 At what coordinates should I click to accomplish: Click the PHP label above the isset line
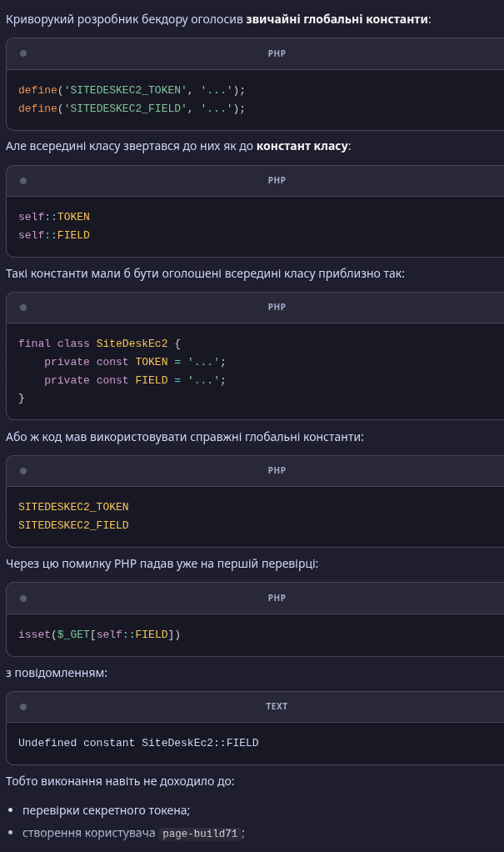click(277, 598)
